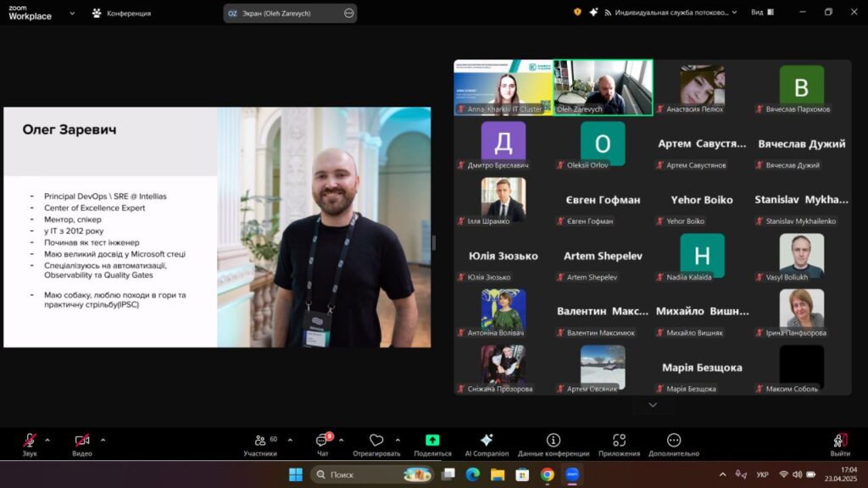Open ellipsis options on Экран (Oleh Zarevych)

[349, 14]
